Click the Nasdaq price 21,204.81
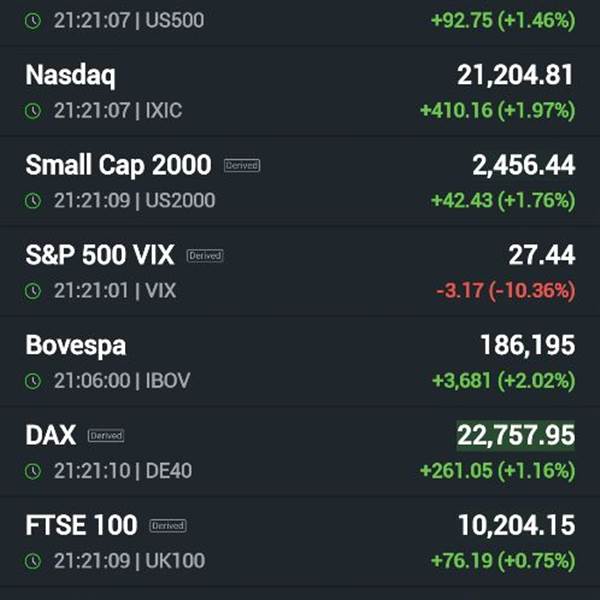Screen dimensions: 600x600 (516, 75)
